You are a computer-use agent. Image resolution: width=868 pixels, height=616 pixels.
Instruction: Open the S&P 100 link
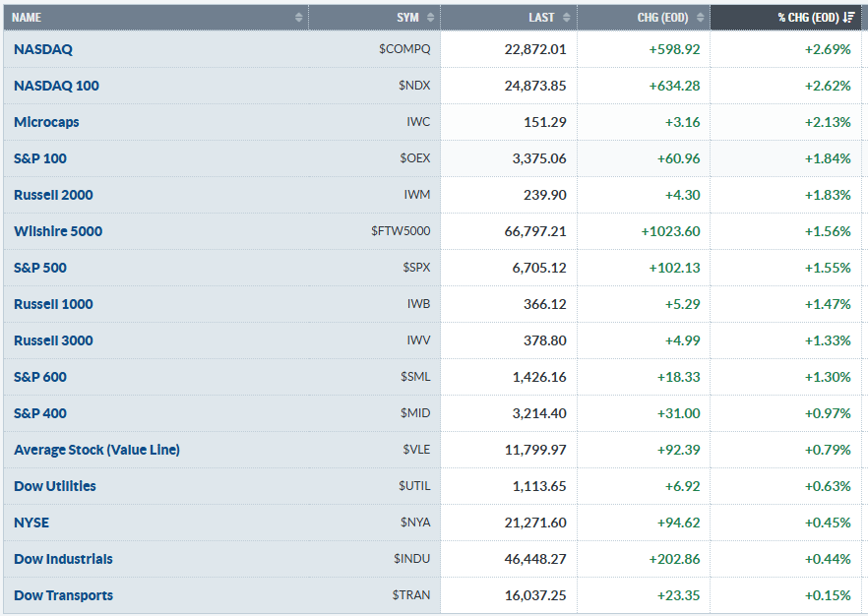point(39,158)
